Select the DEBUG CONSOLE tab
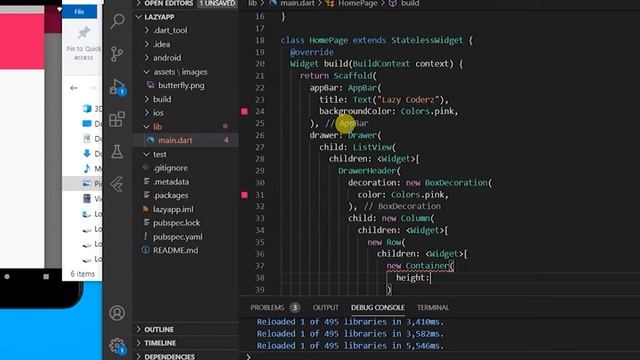The image size is (640, 360). tap(378, 307)
